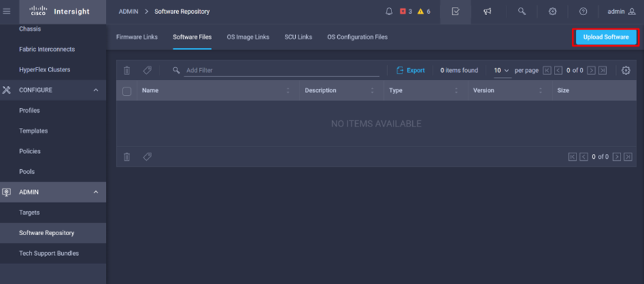644x284 pixels.
Task: Open the notifications bell
Action: tap(389, 12)
